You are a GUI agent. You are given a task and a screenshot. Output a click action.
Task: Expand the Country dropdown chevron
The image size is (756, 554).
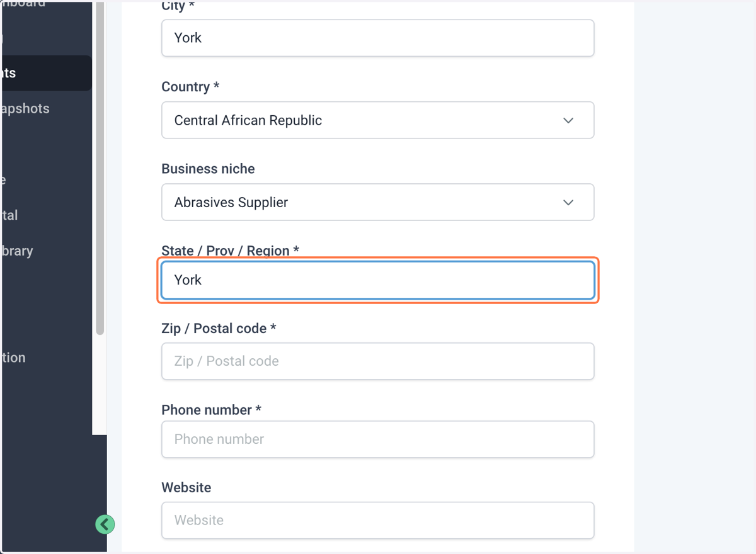tap(568, 120)
